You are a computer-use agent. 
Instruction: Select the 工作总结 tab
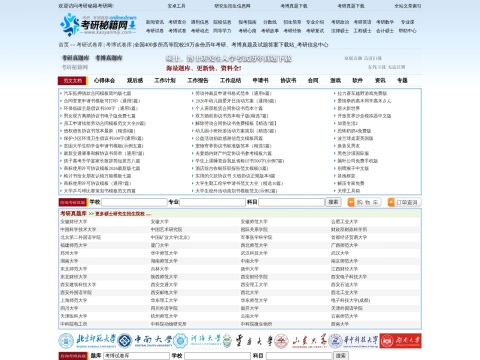click(230, 80)
